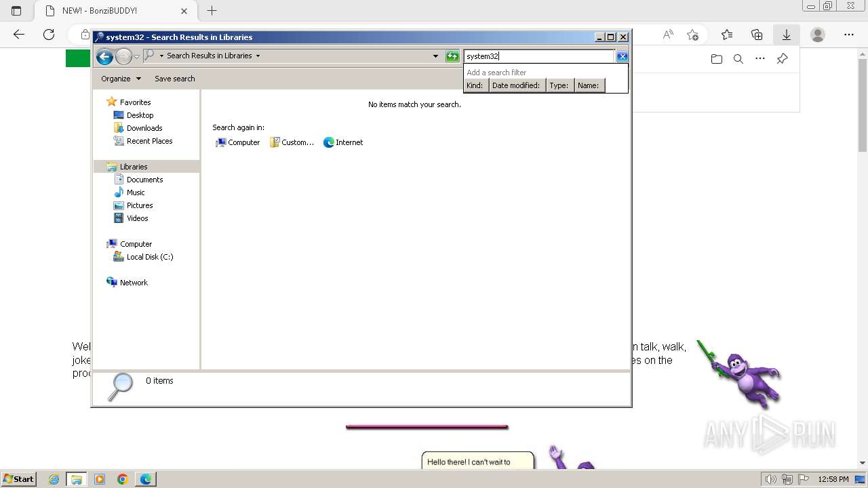Screen dimensions: 868x488
Task: Click the Windows Start button
Action: 19,479
